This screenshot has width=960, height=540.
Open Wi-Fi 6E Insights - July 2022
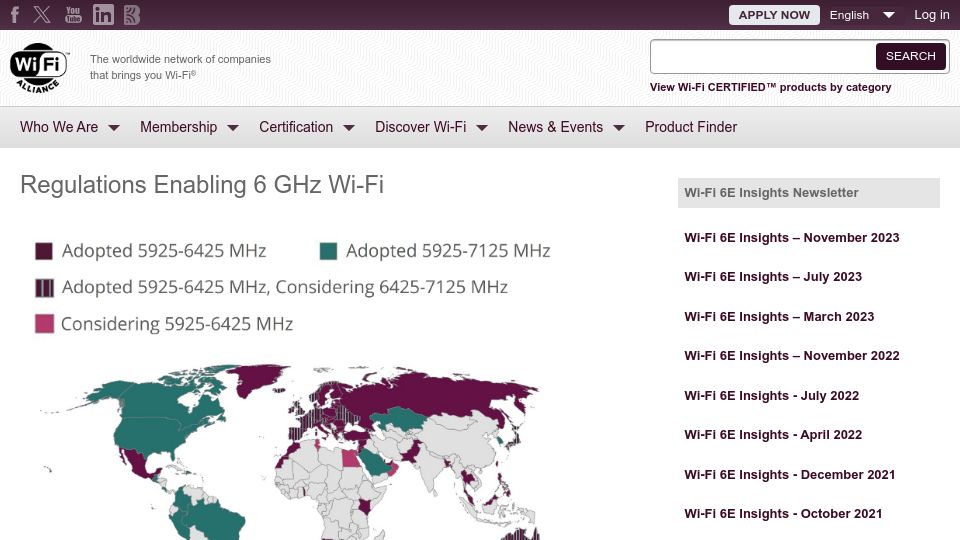pyautogui.click(x=771, y=396)
